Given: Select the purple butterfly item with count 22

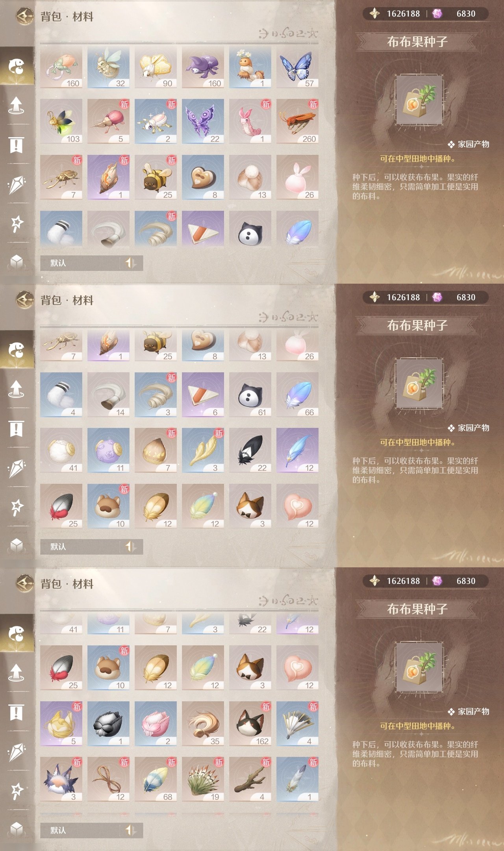Looking at the screenshot, I should [x=203, y=121].
